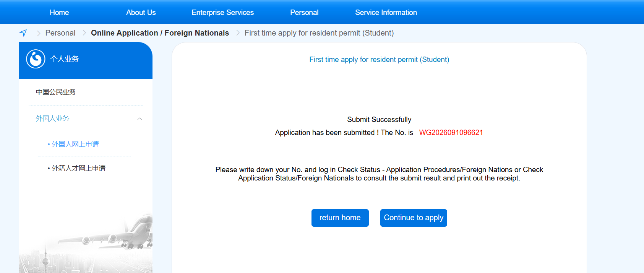Open 外籍人才网上申请 sidebar link
Viewport: 644px width, 273px height.
coord(79,168)
